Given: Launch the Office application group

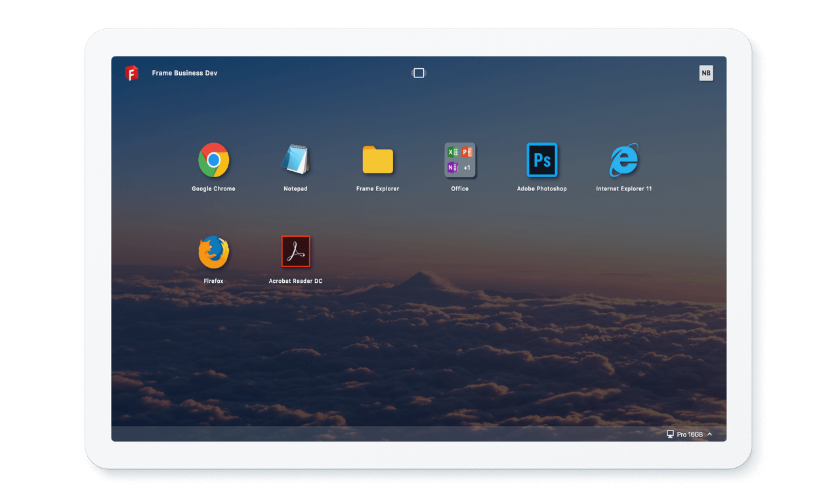Looking at the screenshot, I should tap(459, 159).
